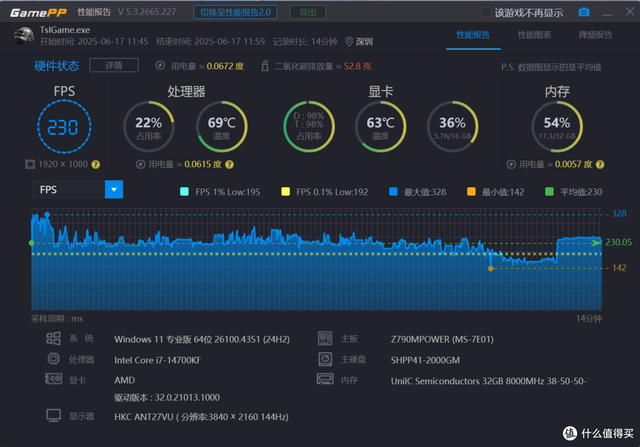Click the resolution icon beside 1920 × 1080
The width and height of the screenshot is (640, 447).
[x=30, y=165]
